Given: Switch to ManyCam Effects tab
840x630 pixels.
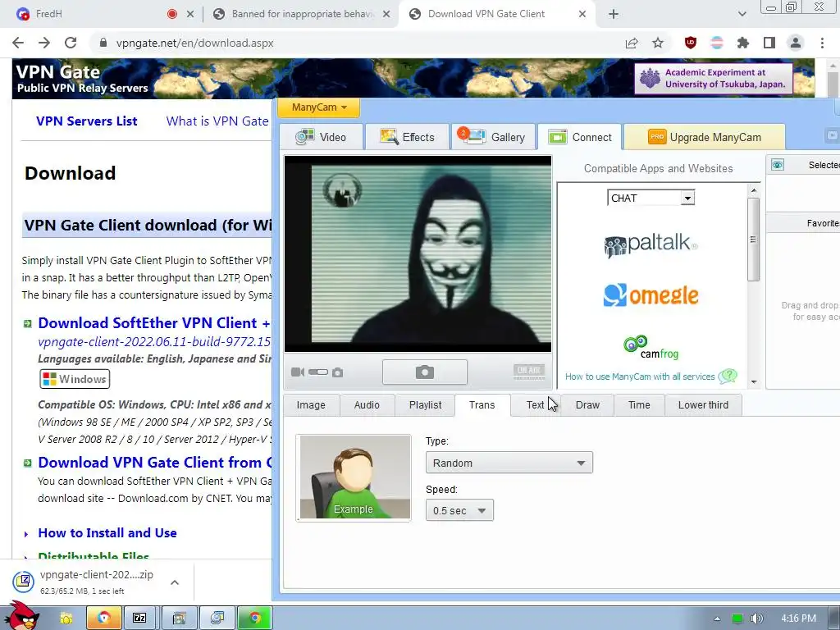Looking at the screenshot, I should tap(407, 137).
